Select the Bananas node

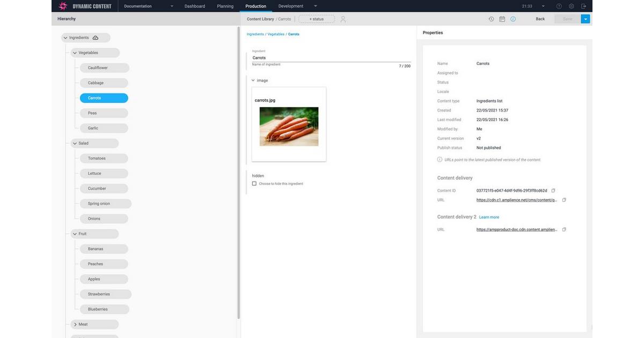(104, 249)
